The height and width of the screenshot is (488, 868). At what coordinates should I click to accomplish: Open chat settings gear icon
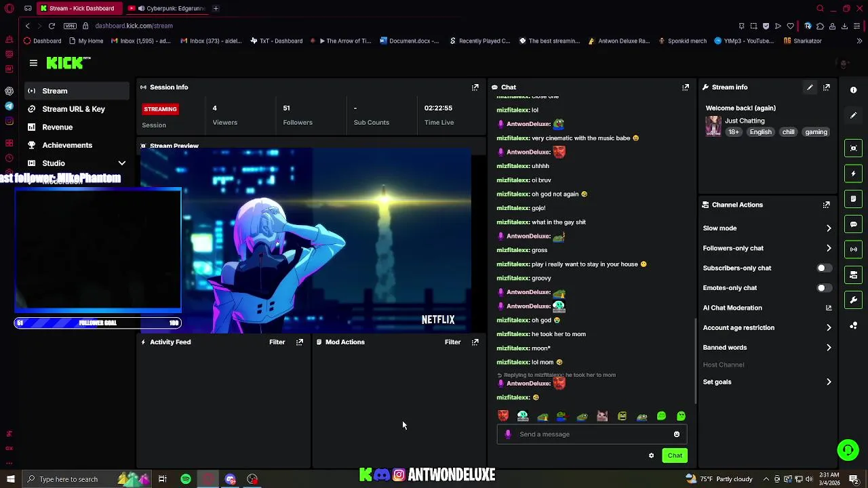click(x=652, y=455)
